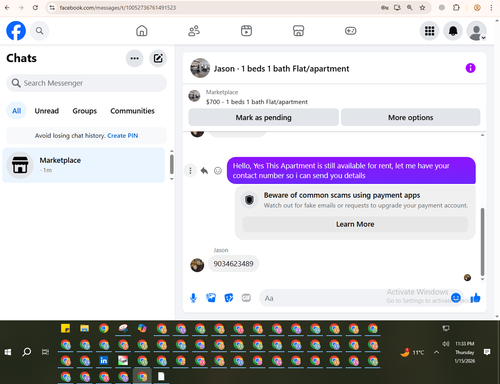This screenshot has height=384, width=500.
Task: Open message more-actions three-dot icon
Action: [190, 171]
